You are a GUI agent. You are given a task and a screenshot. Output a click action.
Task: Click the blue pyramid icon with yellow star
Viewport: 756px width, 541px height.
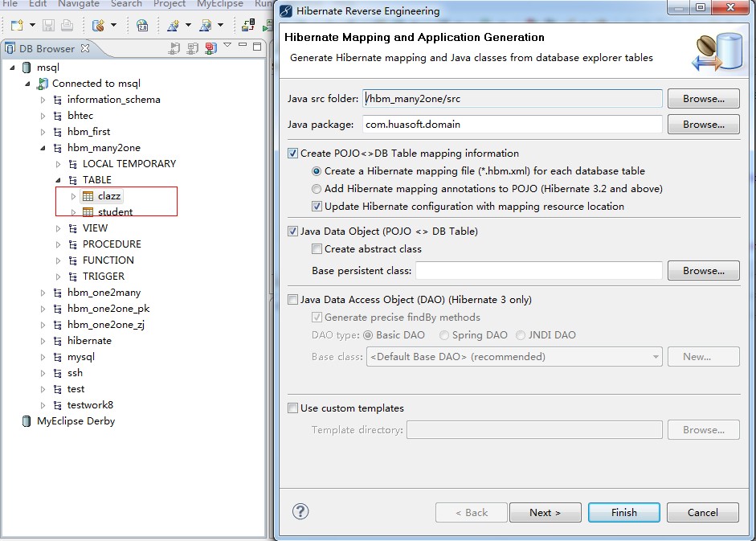(173, 25)
